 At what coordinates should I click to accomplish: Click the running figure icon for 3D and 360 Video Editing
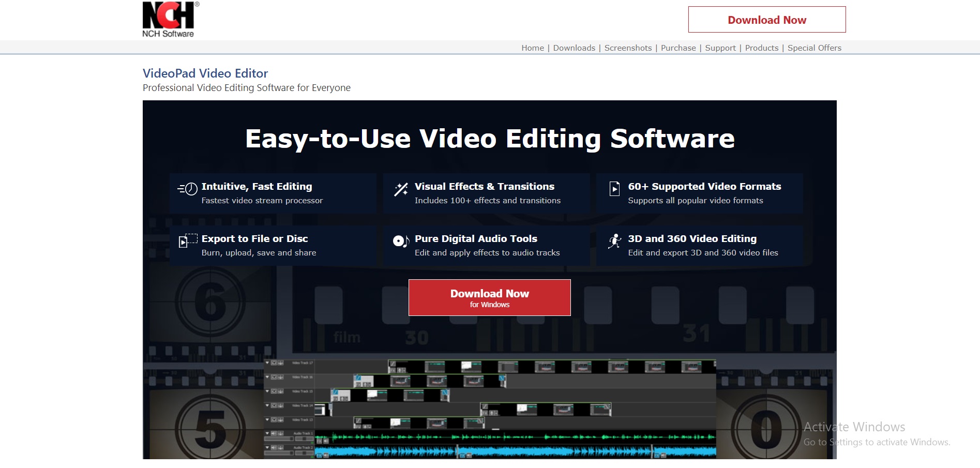tap(614, 241)
